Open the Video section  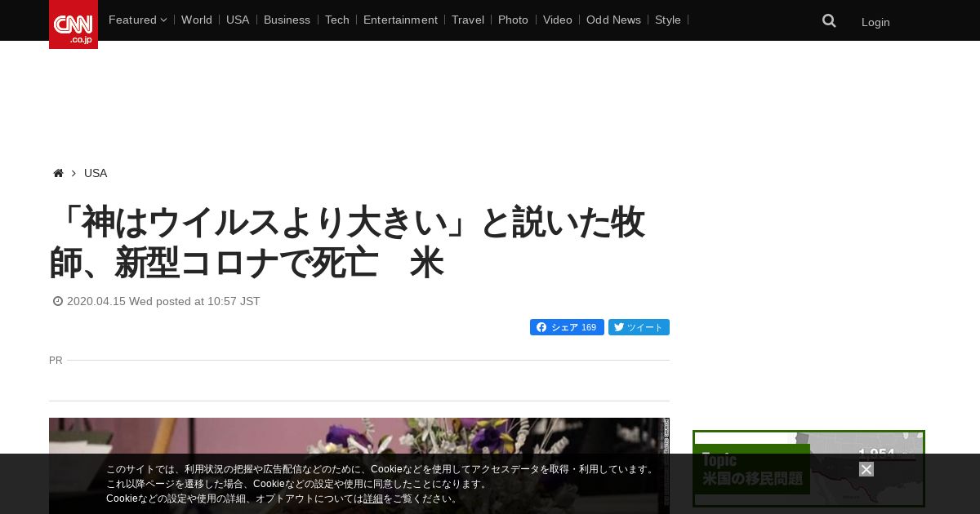pyautogui.click(x=558, y=20)
